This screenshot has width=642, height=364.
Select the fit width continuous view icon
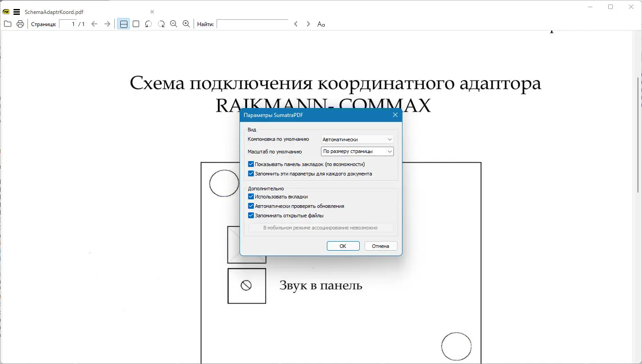tap(123, 24)
